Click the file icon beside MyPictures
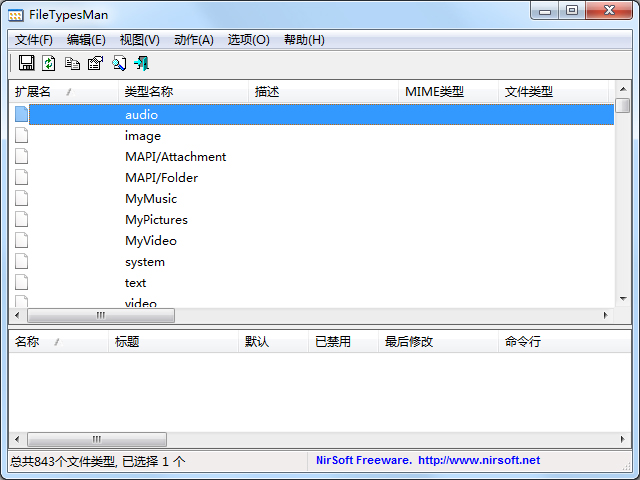 pos(22,219)
